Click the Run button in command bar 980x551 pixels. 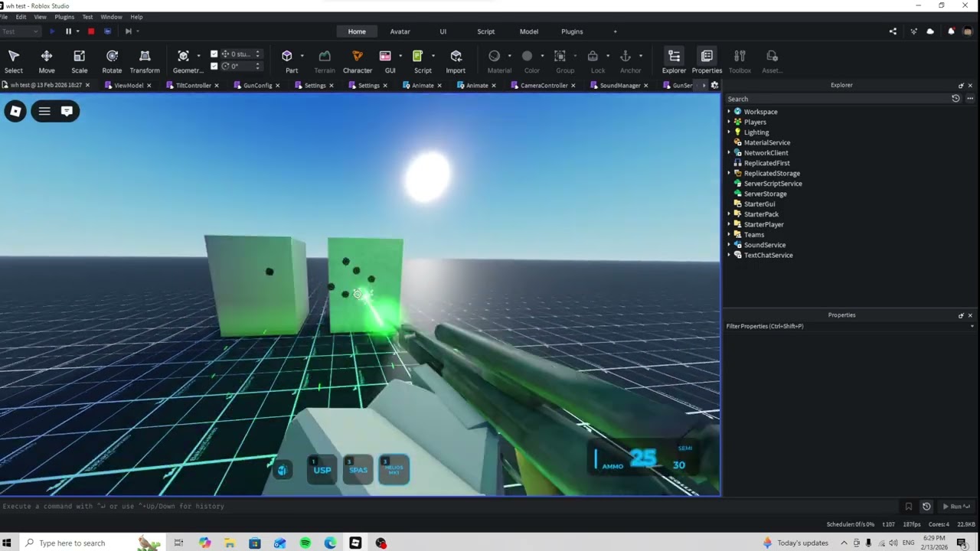pyautogui.click(x=956, y=507)
